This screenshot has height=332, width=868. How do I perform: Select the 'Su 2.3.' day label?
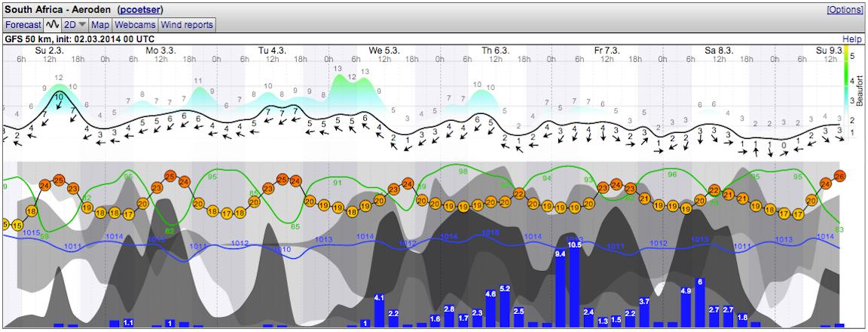click(x=49, y=51)
